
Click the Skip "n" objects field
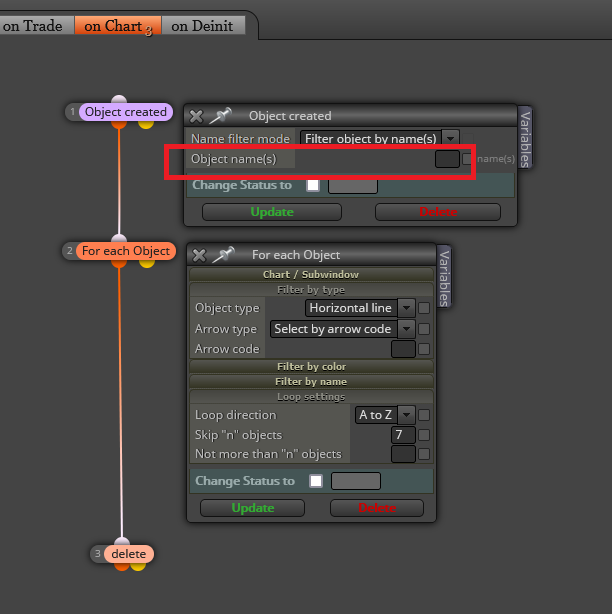[403, 435]
